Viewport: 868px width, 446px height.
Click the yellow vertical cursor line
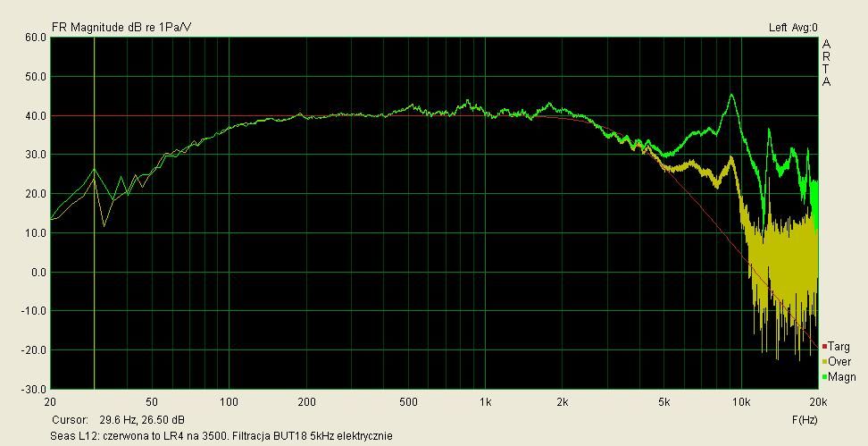point(94,214)
